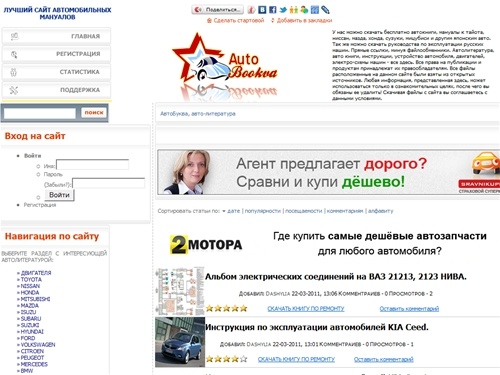The height and width of the screenshot is (375, 500).
Task: Share via the red feather Ya.ru icon
Action: 252,10
